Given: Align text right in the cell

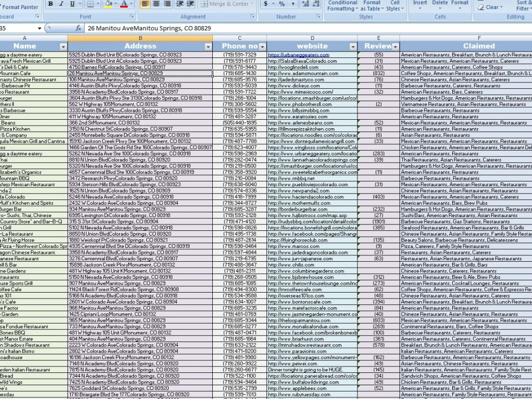Looking at the screenshot, I should (x=167, y=4).
